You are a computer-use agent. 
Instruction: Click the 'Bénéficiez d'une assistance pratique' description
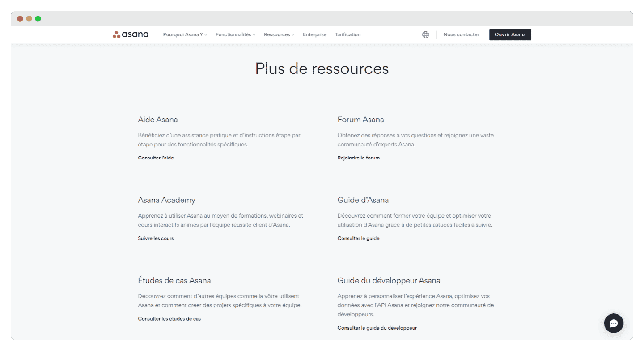(x=219, y=140)
